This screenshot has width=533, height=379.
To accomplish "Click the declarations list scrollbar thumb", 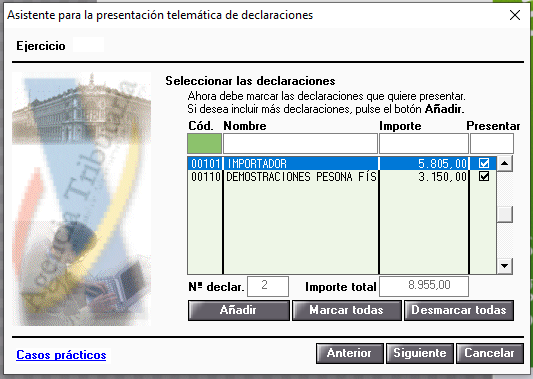I will tap(504, 214).
